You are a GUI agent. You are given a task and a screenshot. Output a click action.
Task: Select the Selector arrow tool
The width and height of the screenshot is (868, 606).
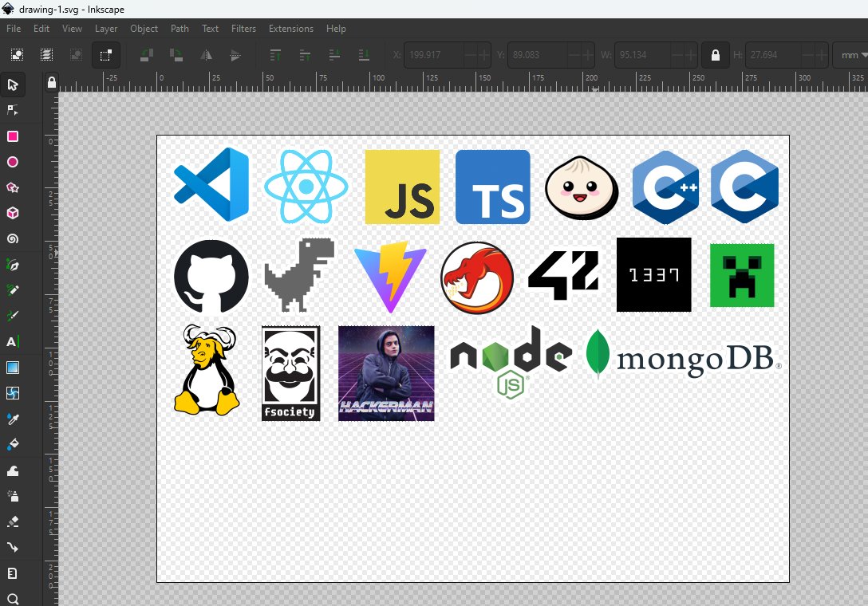13,85
